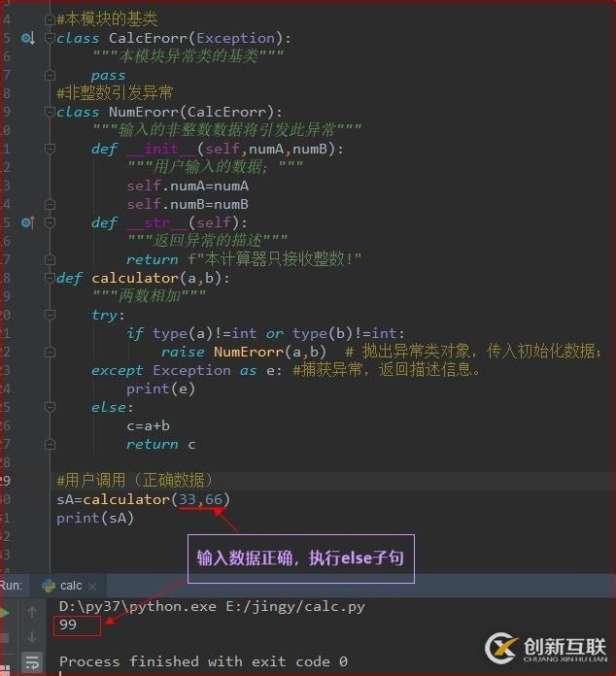616x676 pixels.
Task: Click the down arrow in Run panel toolbar
Action: (32, 637)
